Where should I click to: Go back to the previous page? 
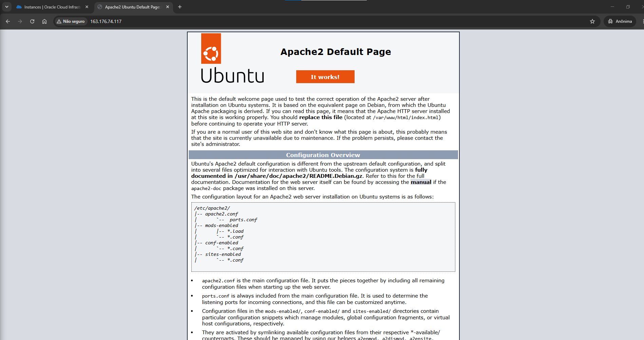(8, 21)
